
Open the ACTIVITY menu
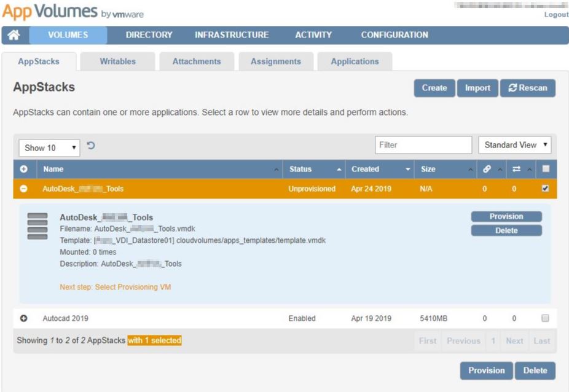(x=313, y=35)
